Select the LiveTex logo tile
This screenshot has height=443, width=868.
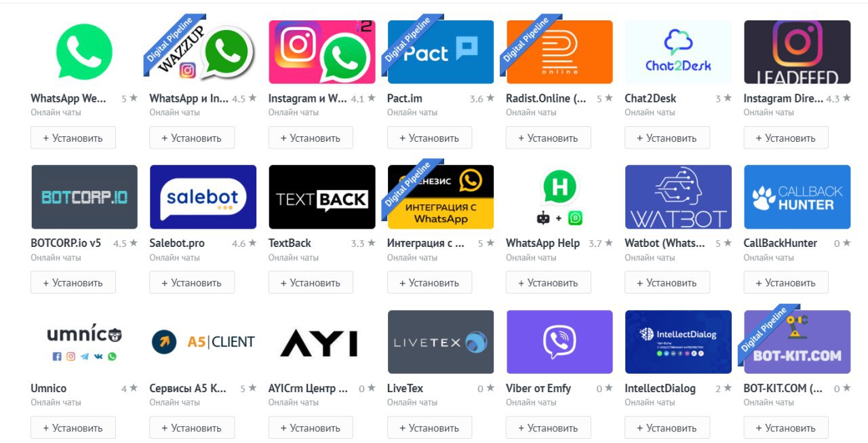(441, 342)
